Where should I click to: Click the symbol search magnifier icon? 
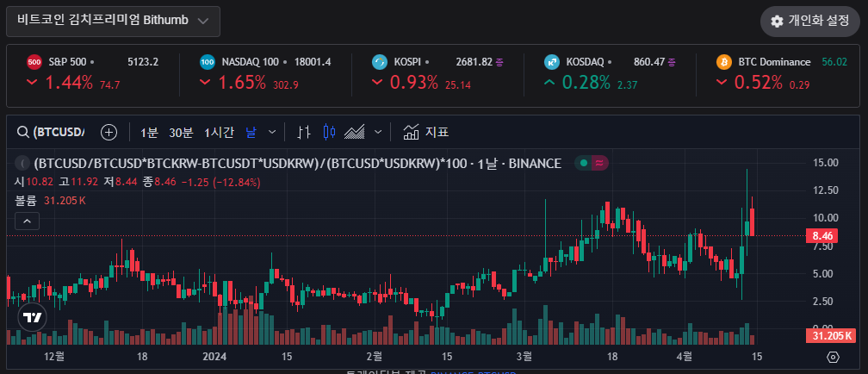[x=23, y=133]
